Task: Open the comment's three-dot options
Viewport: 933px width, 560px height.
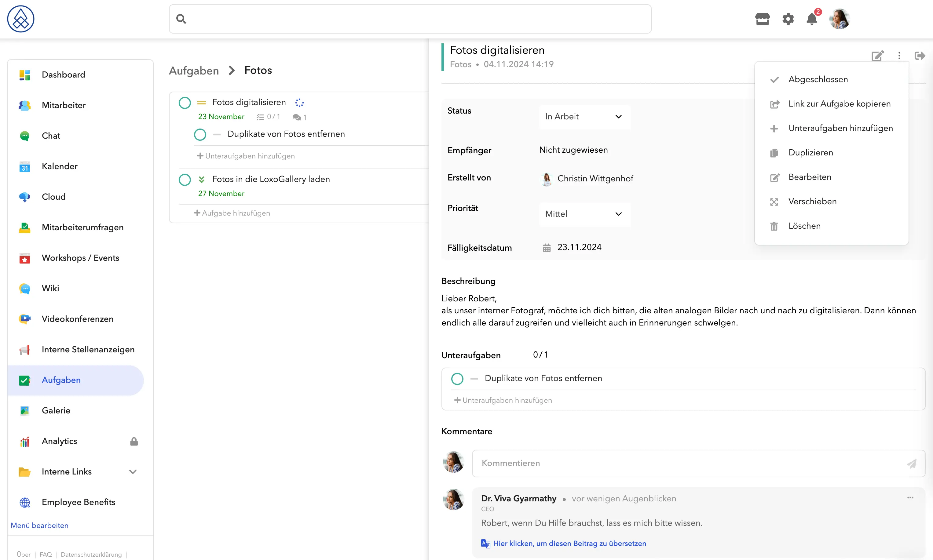Action: coord(910,498)
